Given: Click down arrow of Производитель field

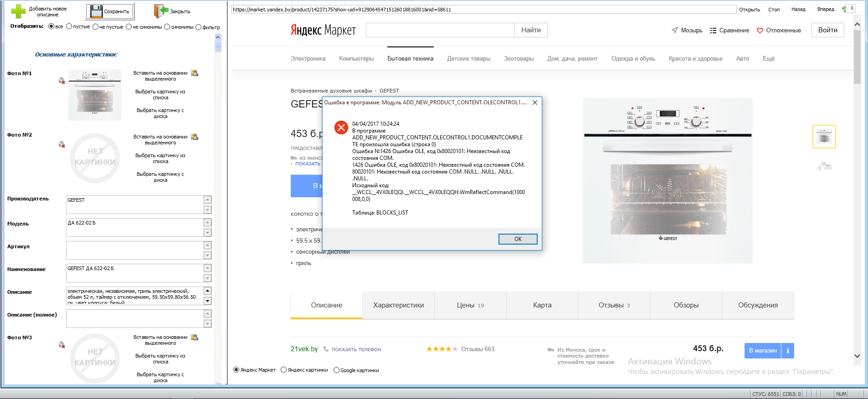Looking at the screenshot, I should click(207, 210).
